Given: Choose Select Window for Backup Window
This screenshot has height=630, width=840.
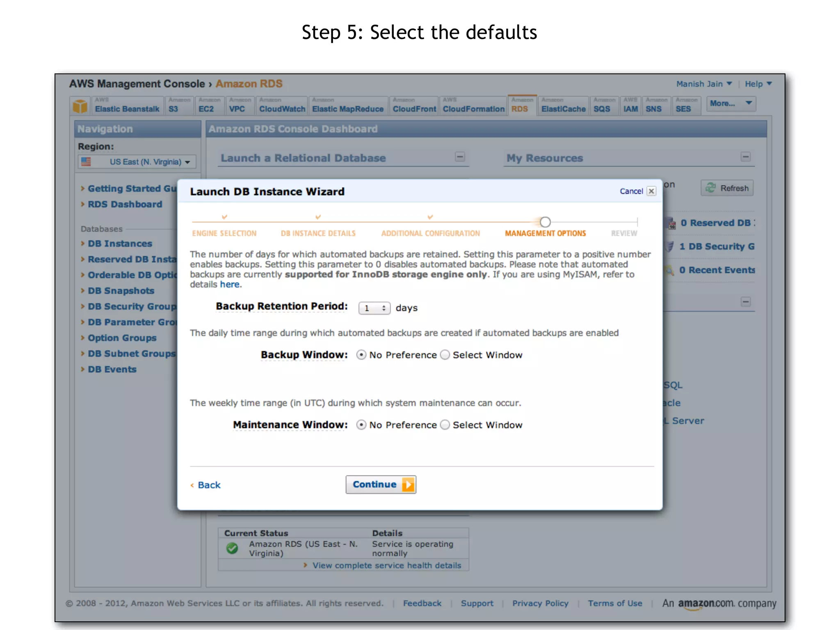Looking at the screenshot, I should 445,355.
